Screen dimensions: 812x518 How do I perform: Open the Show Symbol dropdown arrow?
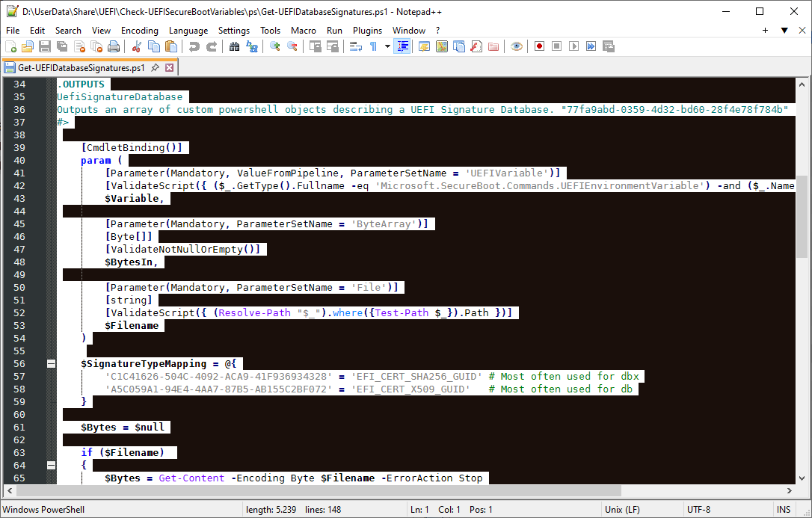coord(387,46)
